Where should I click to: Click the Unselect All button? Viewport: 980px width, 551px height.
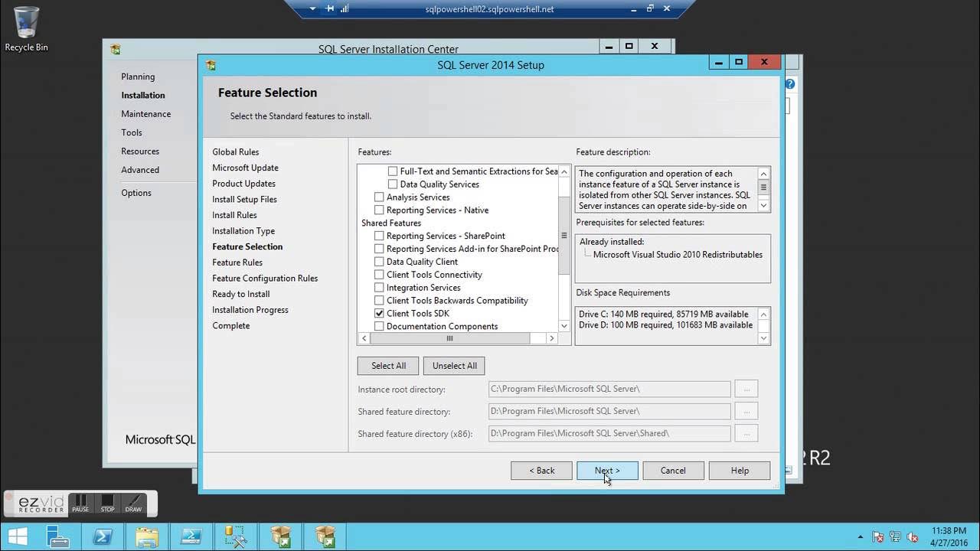pyautogui.click(x=454, y=366)
